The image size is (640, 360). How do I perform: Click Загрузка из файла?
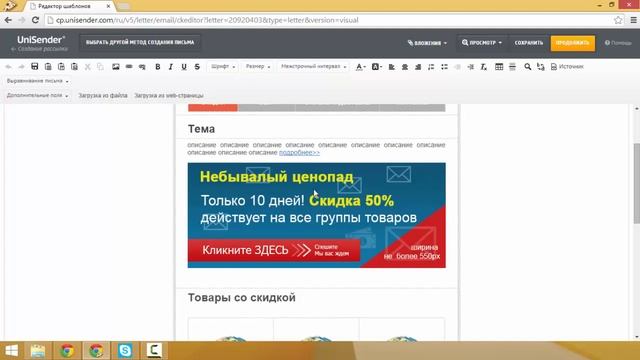click(x=103, y=96)
